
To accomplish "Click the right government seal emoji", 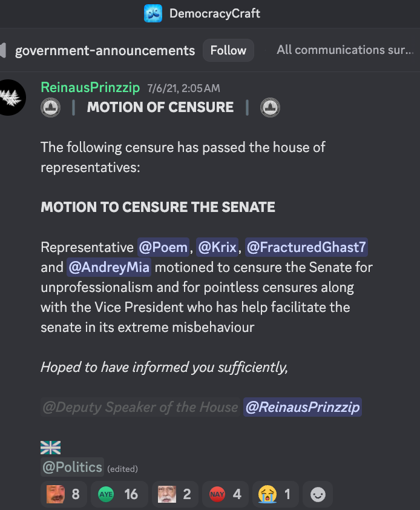I will coord(270,107).
